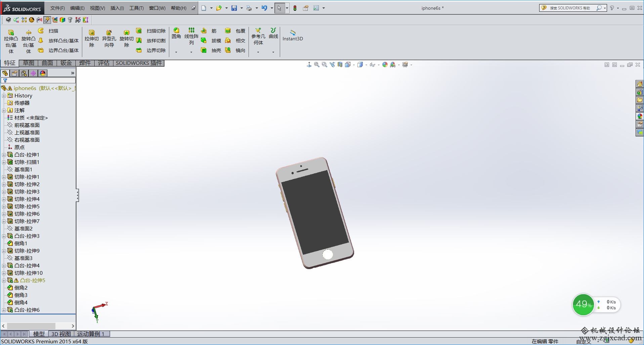Open the Linear Pattern (线性阵列) dropdown arrow
Screen dimensions: 644x345
click(x=191, y=52)
